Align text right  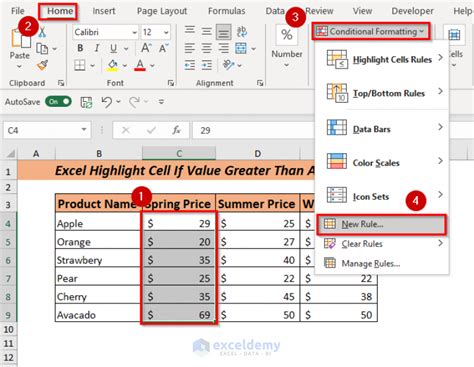tap(223, 48)
